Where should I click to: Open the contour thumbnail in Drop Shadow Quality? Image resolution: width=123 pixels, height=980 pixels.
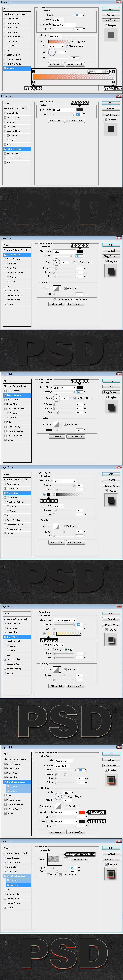click(x=56, y=288)
